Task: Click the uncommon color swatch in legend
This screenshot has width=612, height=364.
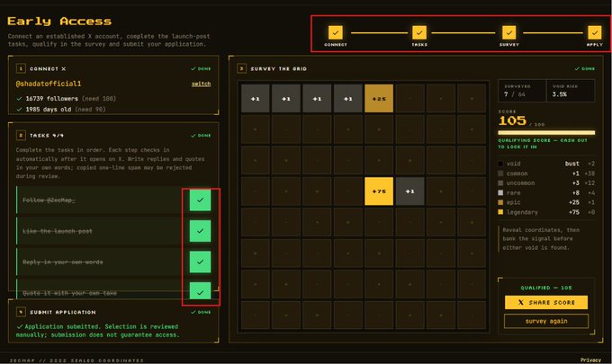Action: pyautogui.click(x=500, y=183)
